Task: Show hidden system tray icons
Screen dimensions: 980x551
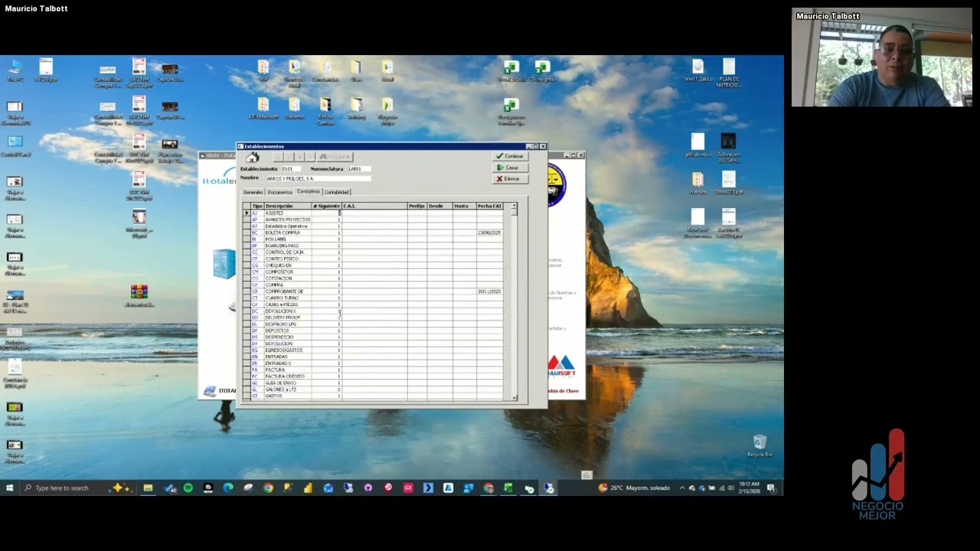Action: [682, 487]
